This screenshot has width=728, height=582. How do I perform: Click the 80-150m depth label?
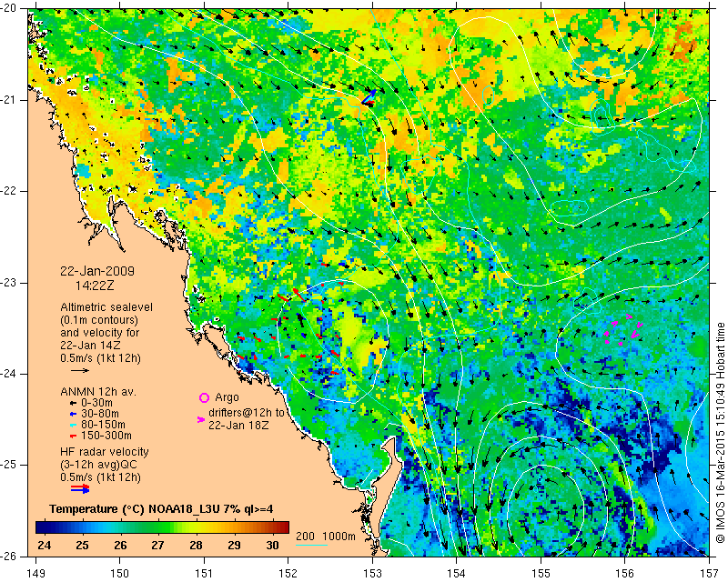[x=103, y=425]
